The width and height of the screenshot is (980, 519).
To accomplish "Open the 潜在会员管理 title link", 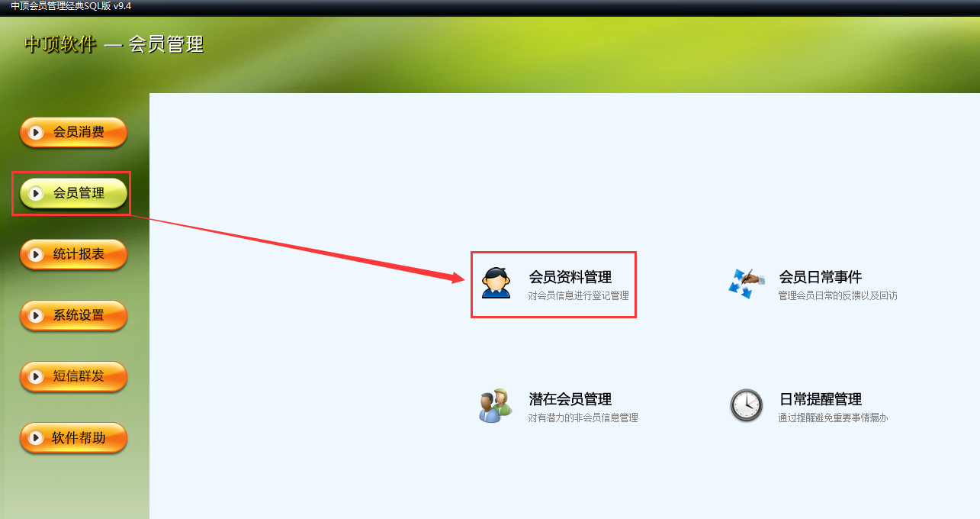I will coord(570,399).
